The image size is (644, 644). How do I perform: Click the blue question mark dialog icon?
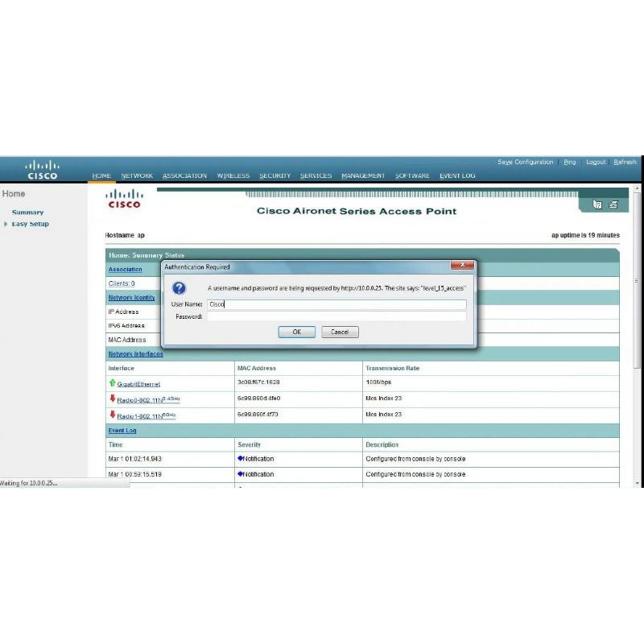180,288
